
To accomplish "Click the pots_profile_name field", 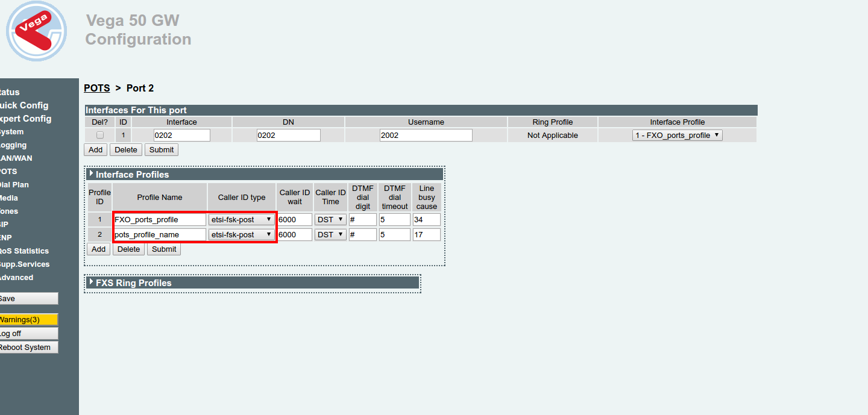I will (x=160, y=234).
